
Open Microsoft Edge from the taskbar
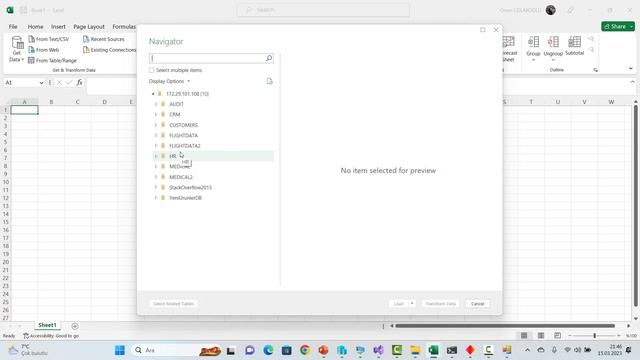(268, 350)
